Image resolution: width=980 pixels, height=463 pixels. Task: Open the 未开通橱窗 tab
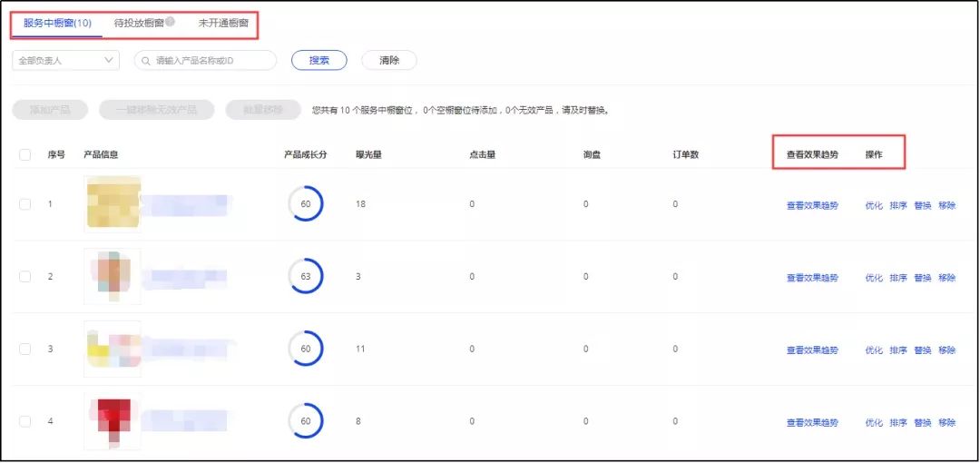223,24
